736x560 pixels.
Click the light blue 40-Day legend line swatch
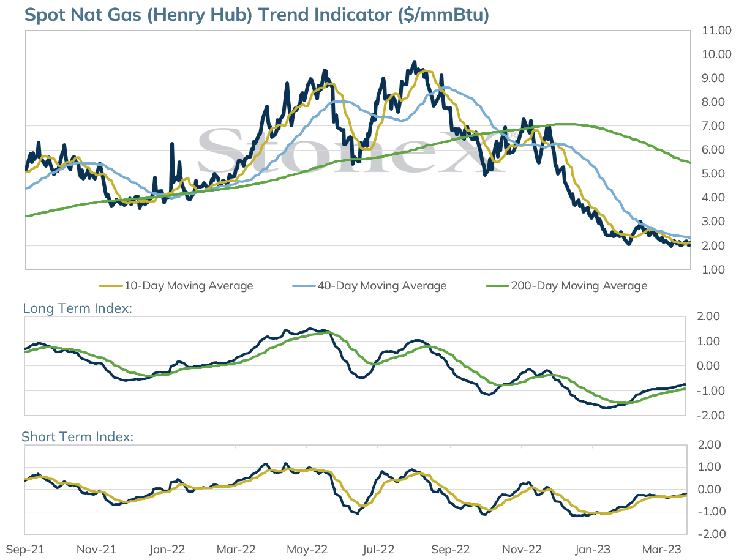tap(304, 286)
